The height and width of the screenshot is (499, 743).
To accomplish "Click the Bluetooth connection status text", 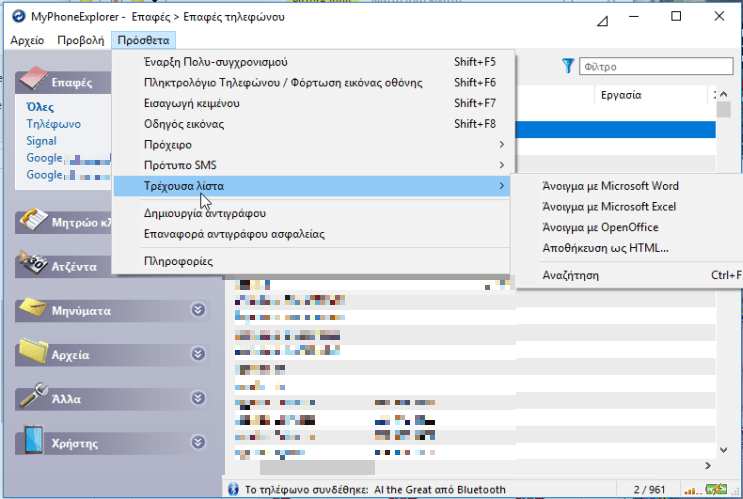I will [375, 490].
